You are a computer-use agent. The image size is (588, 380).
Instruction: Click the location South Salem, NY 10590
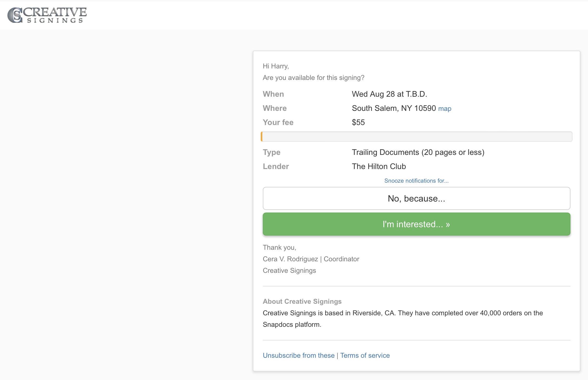pyautogui.click(x=394, y=108)
